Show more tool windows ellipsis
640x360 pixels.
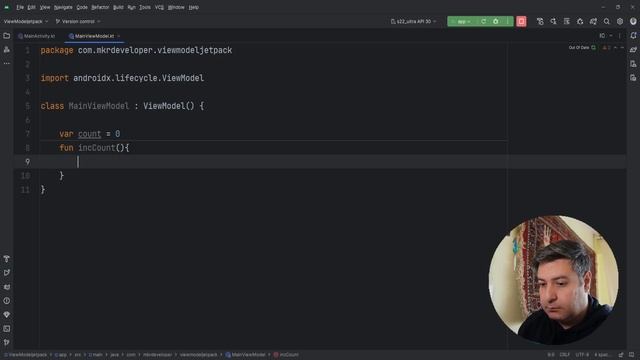[7, 64]
